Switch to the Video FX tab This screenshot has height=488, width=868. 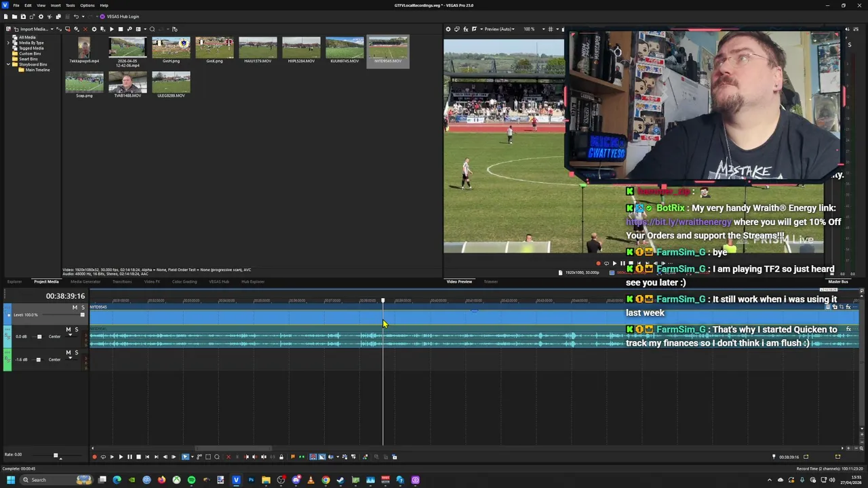coord(152,281)
